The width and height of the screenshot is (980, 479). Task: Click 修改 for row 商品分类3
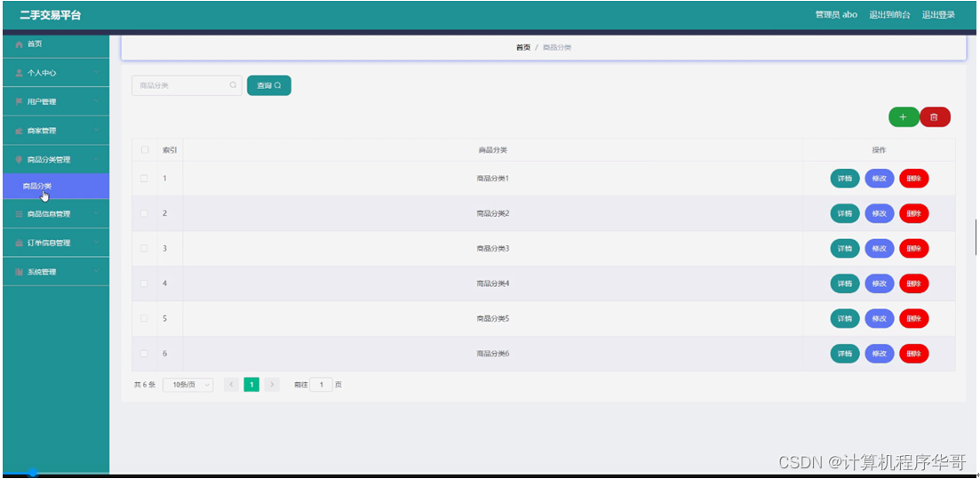[x=880, y=248]
